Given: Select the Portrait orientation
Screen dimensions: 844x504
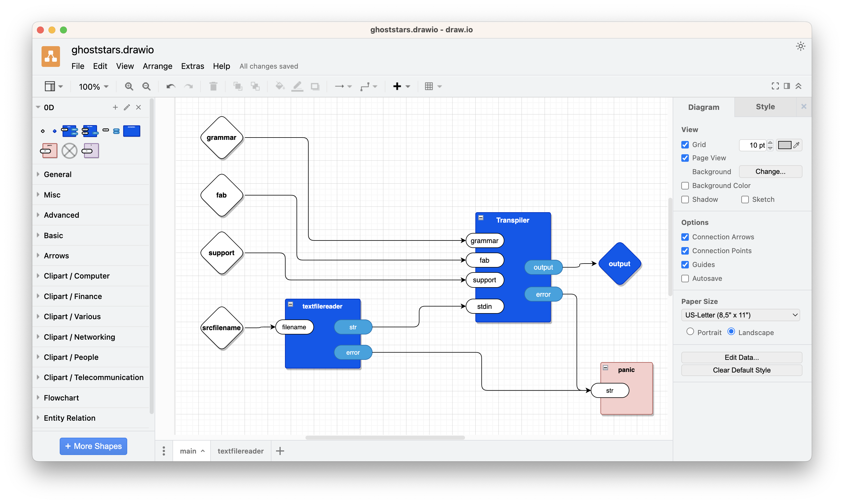Looking at the screenshot, I should (x=690, y=332).
